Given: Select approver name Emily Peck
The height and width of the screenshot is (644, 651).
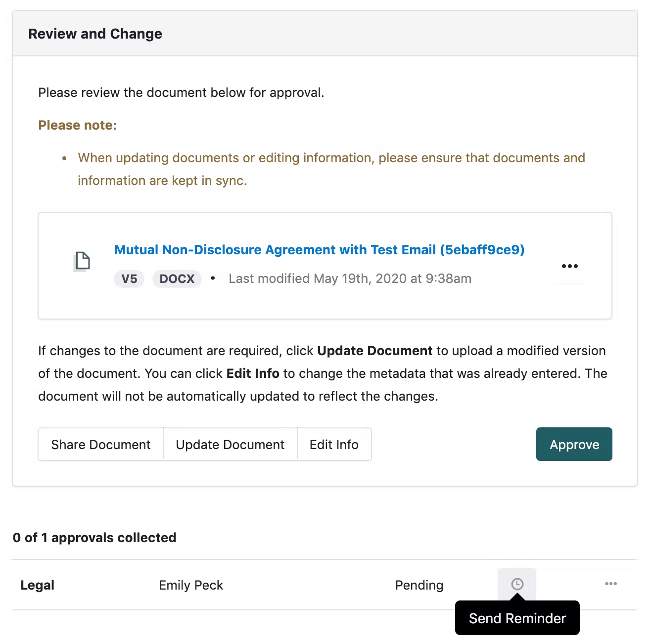Looking at the screenshot, I should [191, 585].
